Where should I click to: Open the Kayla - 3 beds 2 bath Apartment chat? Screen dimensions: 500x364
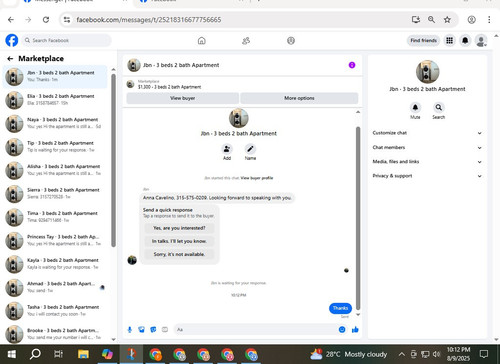tap(55, 264)
